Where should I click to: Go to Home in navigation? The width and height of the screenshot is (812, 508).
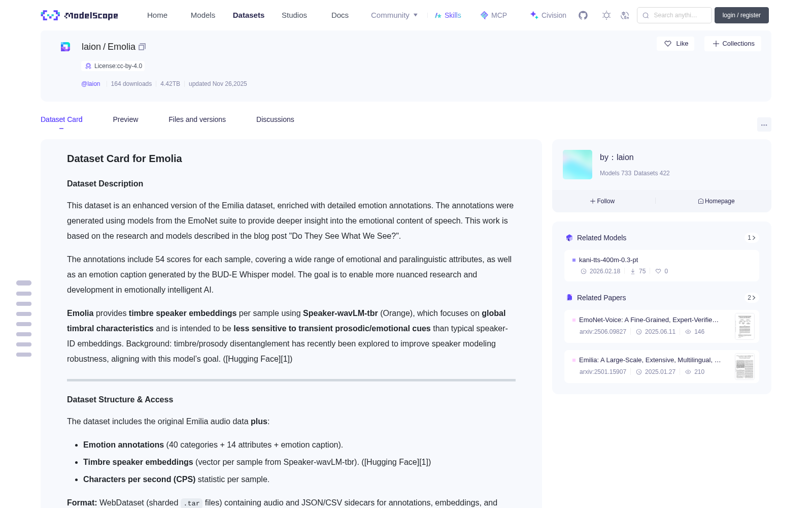pos(157,15)
